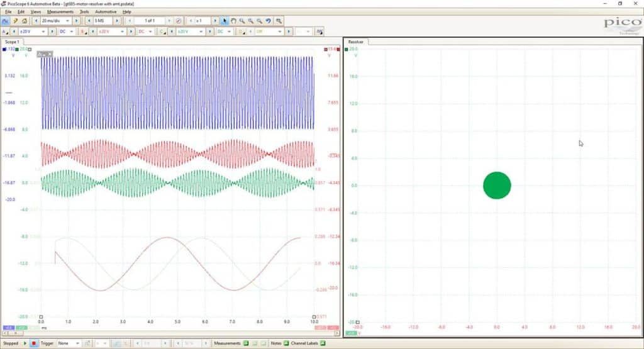Screen dimensions: 644x349
Task: Increase the x1 zoom factor
Action: (215, 21)
